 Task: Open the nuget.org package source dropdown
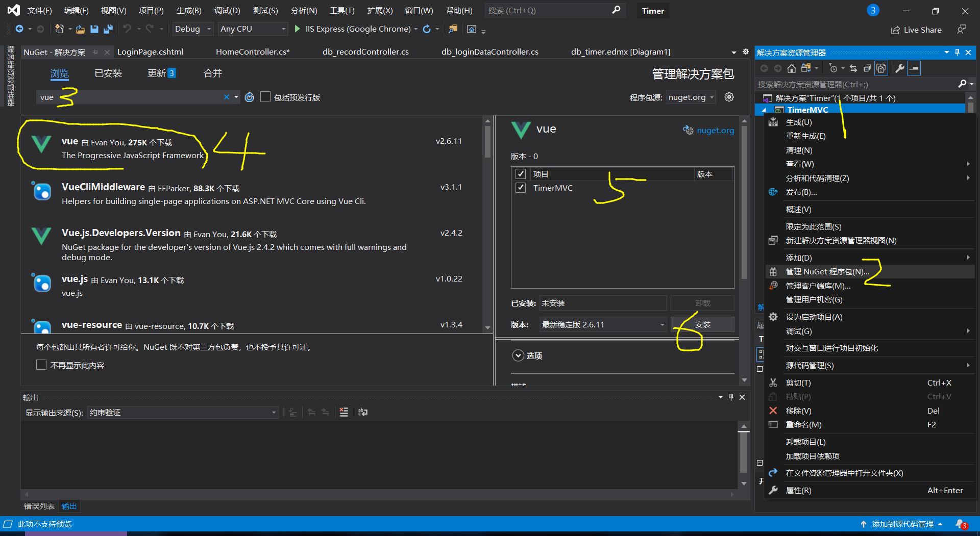[692, 97]
